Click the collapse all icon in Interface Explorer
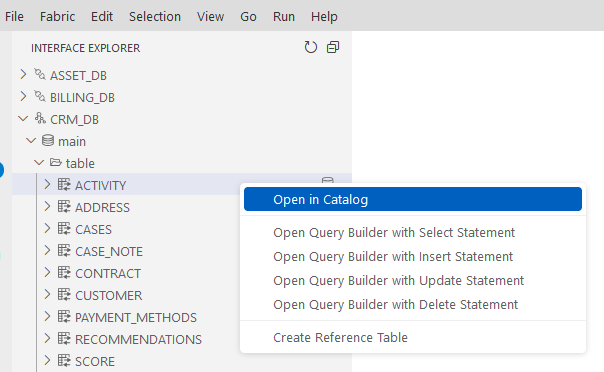This screenshot has width=604, height=372. (333, 47)
